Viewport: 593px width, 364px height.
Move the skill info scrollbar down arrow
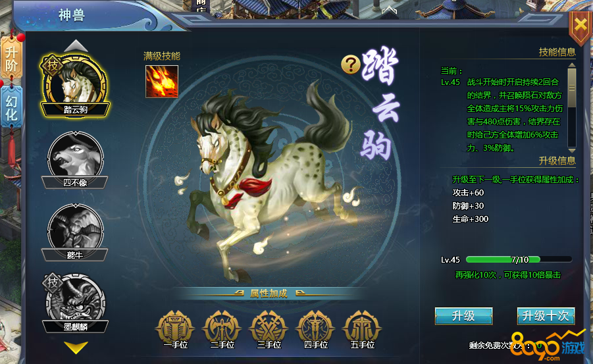pyautogui.click(x=572, y=151)
